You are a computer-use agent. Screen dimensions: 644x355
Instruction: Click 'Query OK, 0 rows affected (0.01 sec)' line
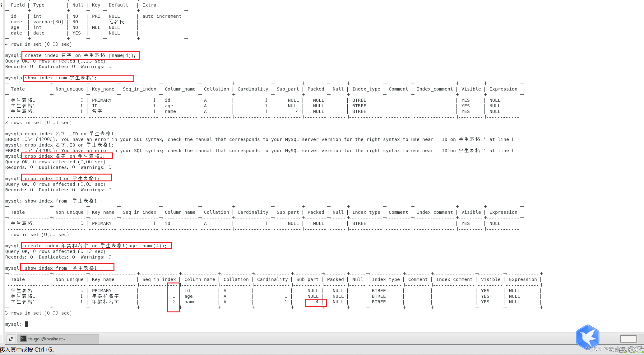55,184
